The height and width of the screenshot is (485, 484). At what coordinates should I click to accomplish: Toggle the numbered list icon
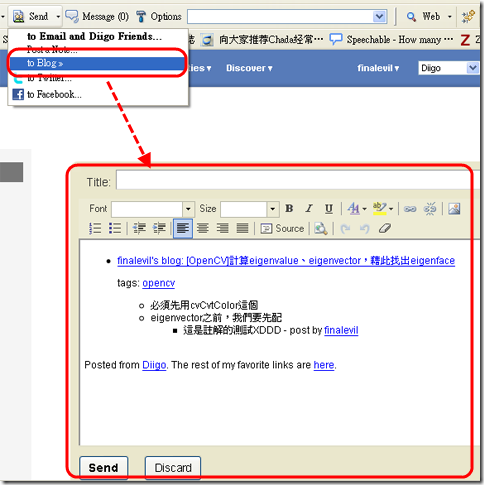tap(95, 229)
